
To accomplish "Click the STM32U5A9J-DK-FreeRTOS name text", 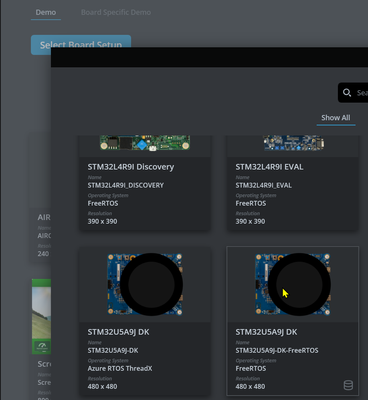I will [x=277, y=351].
